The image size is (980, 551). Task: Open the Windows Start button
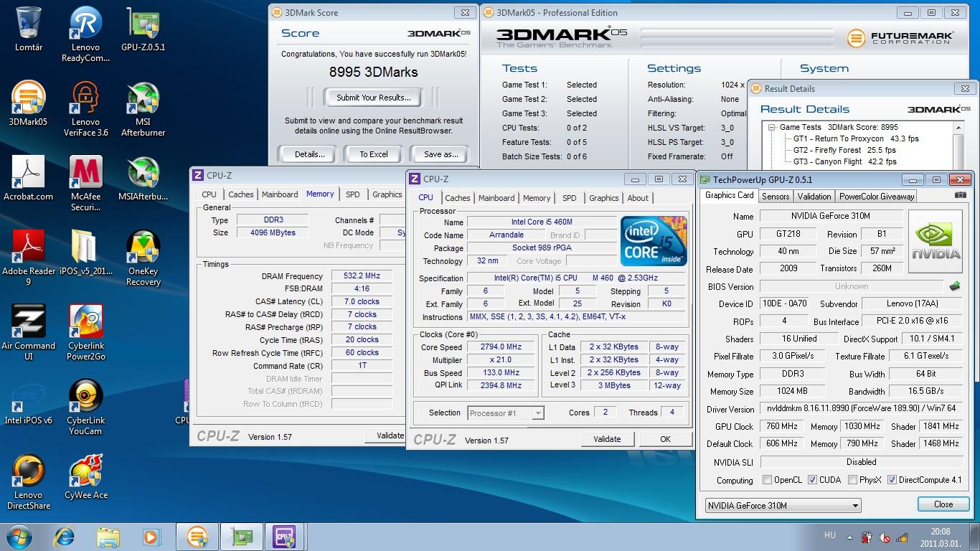click(x=19, y=536)
